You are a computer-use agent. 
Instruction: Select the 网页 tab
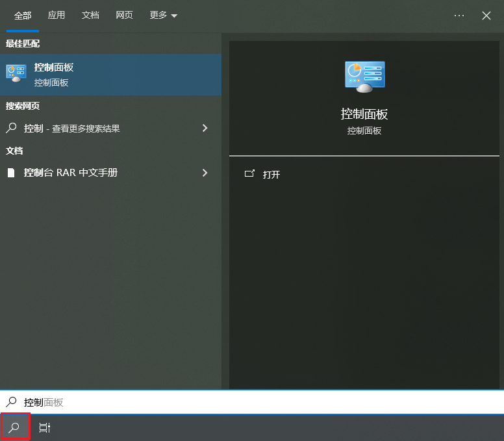coord(124,16)
